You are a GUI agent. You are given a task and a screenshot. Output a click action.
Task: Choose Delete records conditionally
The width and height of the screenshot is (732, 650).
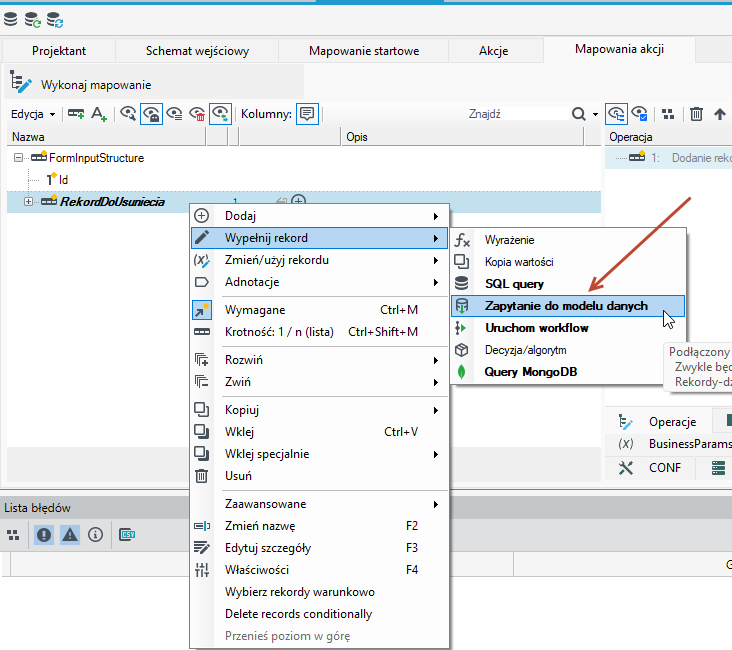(x=319, y=614)
